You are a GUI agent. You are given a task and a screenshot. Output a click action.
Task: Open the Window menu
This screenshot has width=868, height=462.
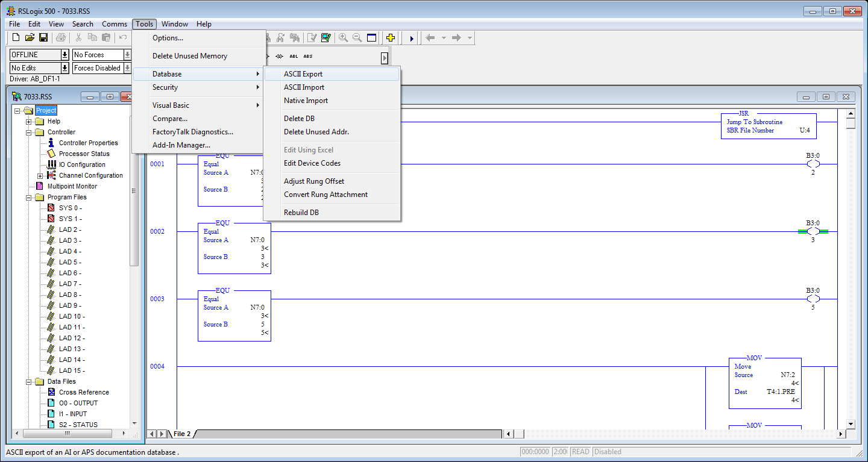(x=175, y=24)
